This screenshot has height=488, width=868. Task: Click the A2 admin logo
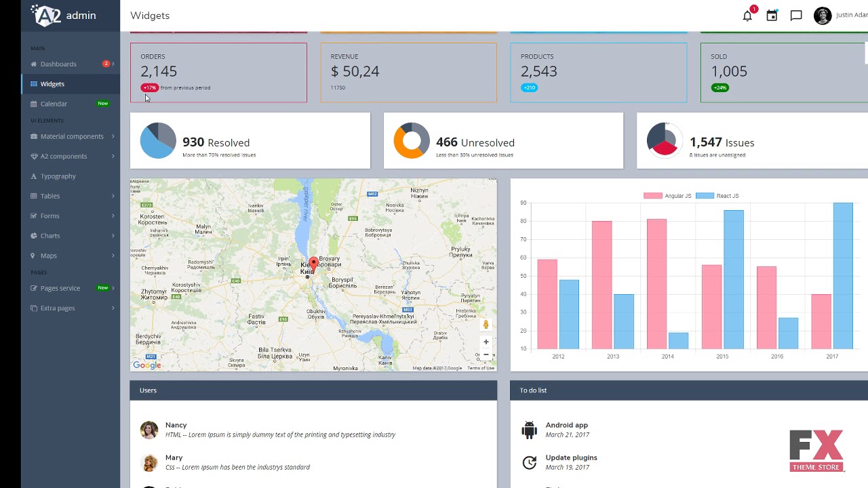click(x=64, y=15)
